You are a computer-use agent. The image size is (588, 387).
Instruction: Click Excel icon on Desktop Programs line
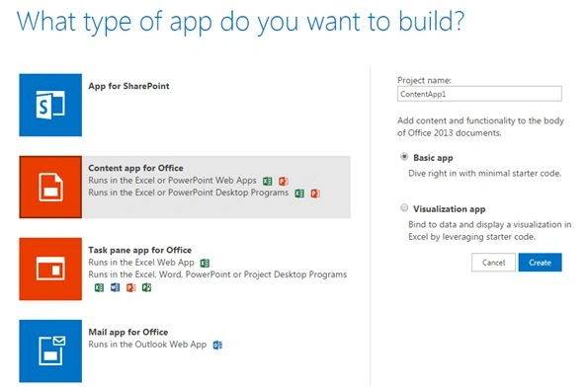tap(299, 193)
